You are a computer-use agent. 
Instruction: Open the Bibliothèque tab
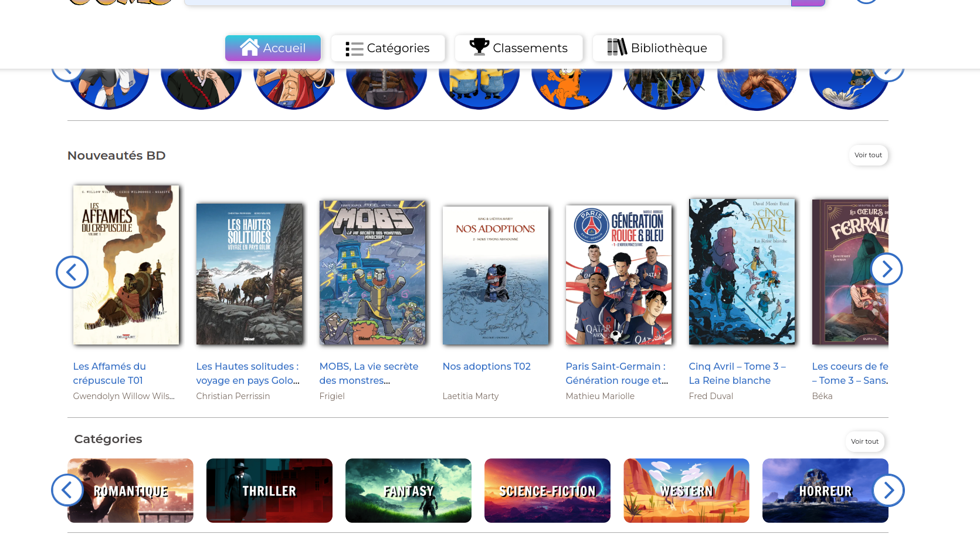coord(657,48)
